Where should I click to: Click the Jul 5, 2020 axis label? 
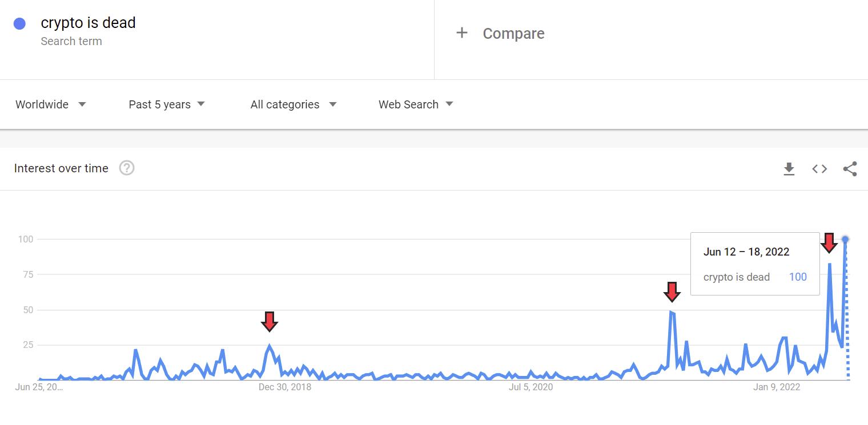(531, 387)
